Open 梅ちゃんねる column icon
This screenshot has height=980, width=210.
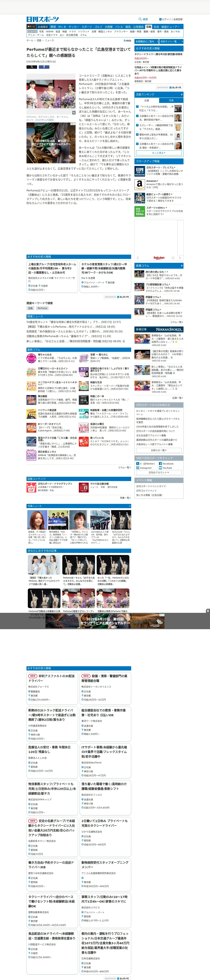pos(32,358)
